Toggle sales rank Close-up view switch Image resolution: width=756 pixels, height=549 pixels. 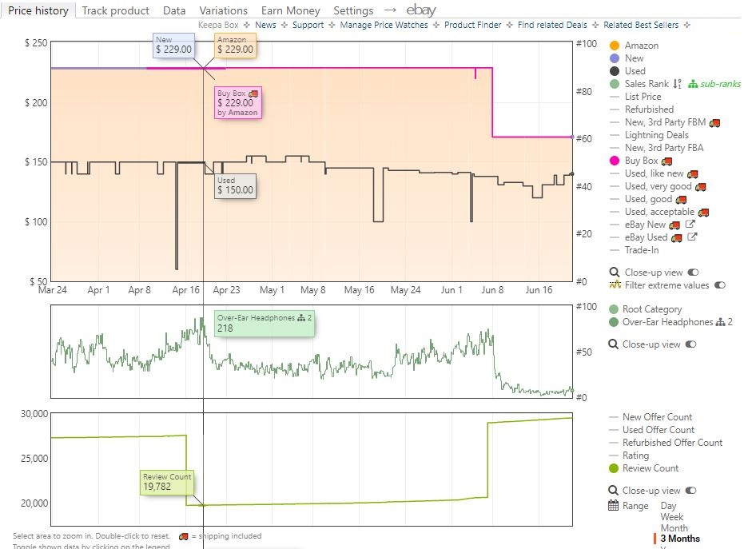[690, 344]
